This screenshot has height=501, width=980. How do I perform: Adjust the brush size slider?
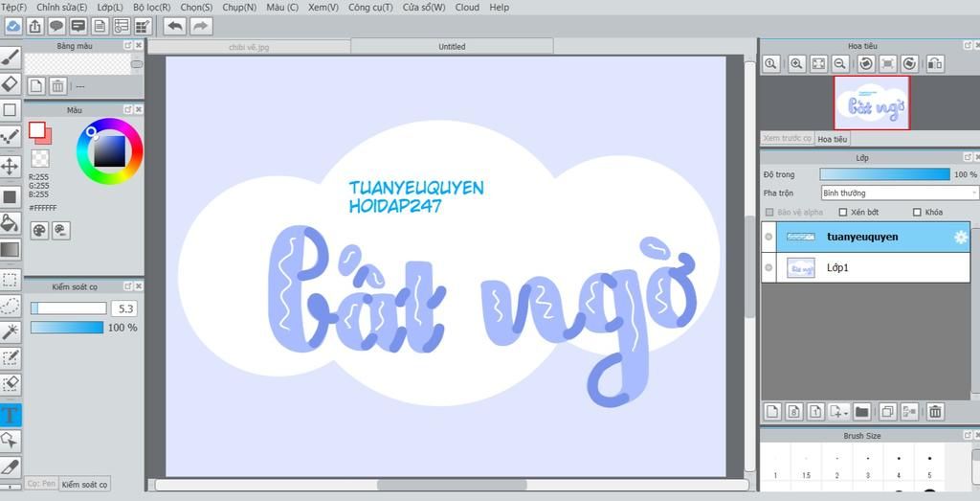pos(69,308)
